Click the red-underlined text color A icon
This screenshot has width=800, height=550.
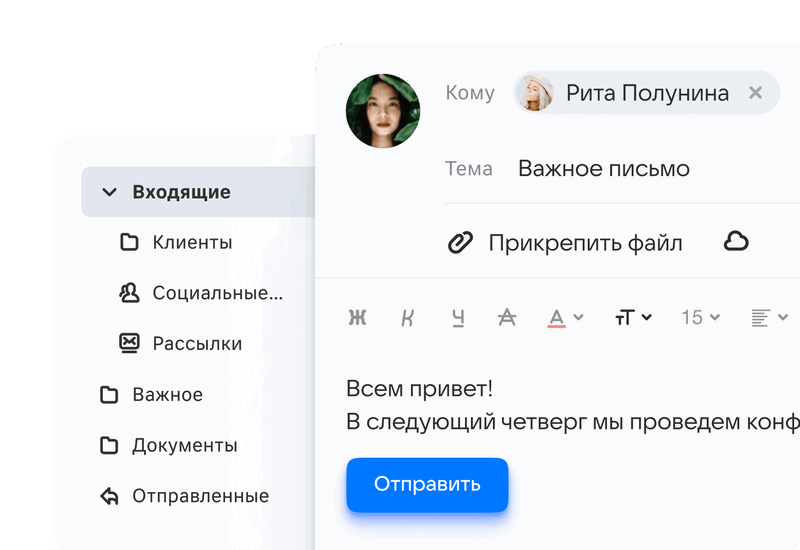557,318
